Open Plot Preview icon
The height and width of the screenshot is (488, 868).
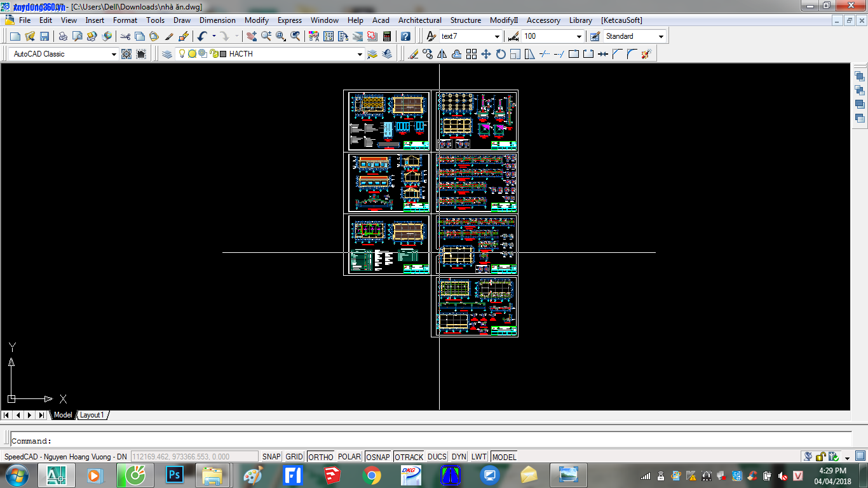[78, 36]
